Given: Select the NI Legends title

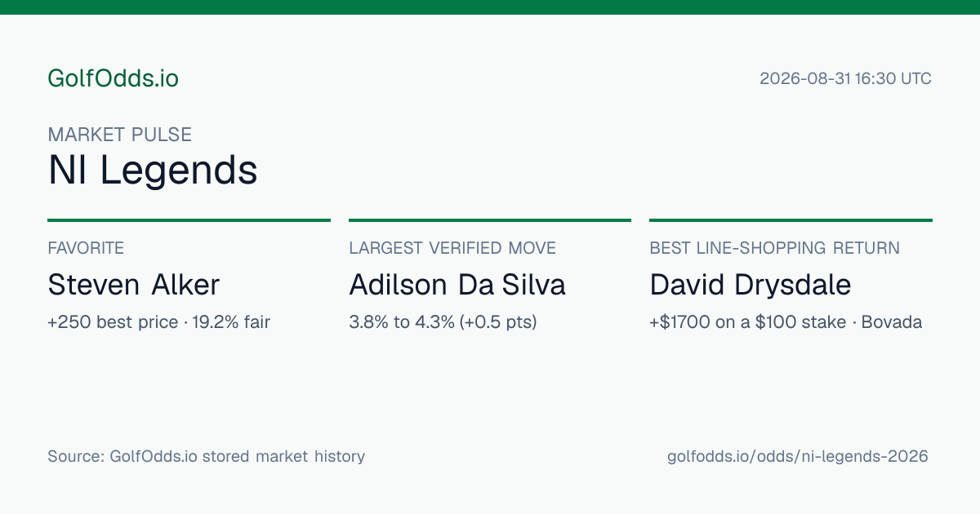Looking at the screenshot, I should (x=153, y=171).
